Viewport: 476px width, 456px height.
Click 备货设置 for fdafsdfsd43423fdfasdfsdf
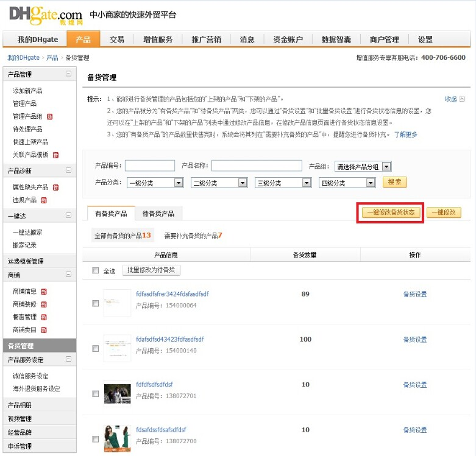415,340
